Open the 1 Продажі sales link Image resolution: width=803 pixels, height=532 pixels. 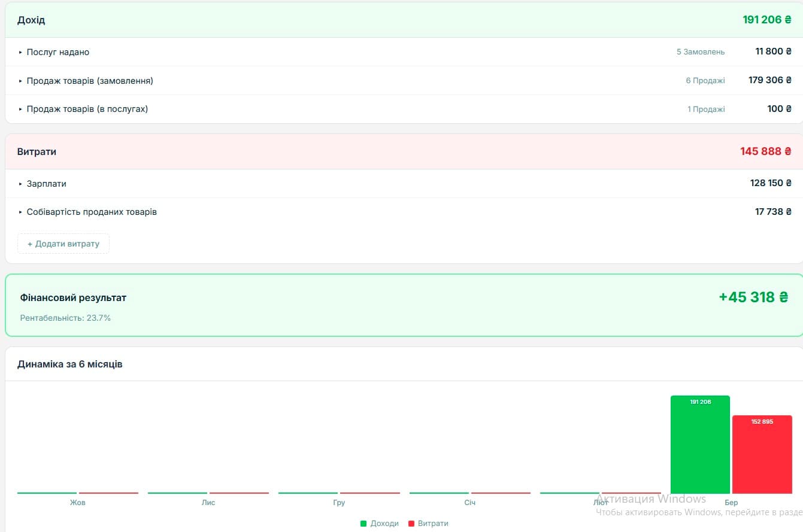[x=707, y=109]
